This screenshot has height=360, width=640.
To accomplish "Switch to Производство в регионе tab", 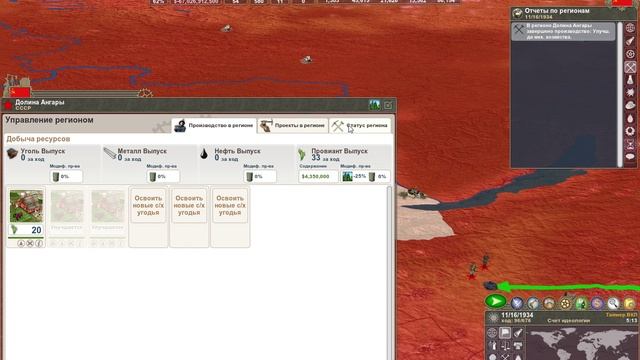I will (214, 126).
